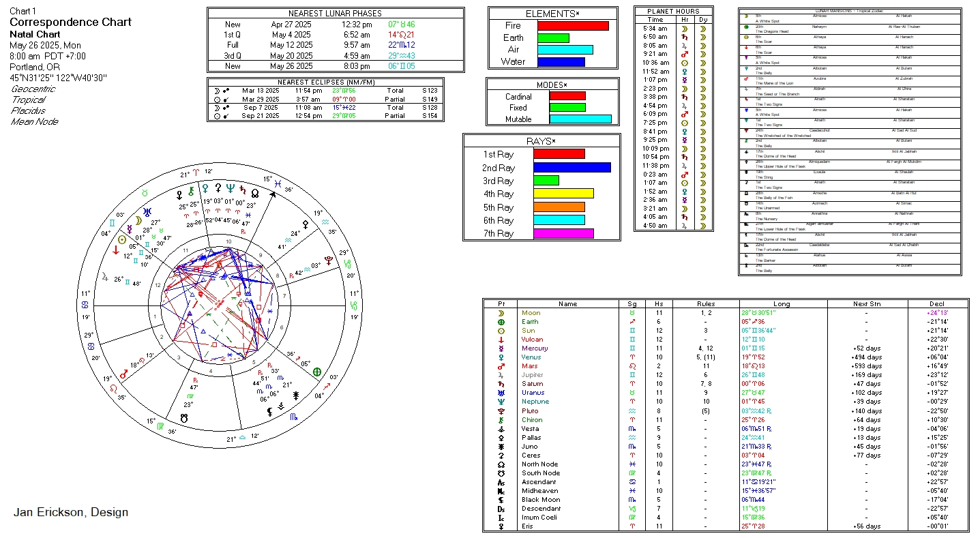Click the Next Stn column header
Viewport: 980px width, 538px height.
866,304
